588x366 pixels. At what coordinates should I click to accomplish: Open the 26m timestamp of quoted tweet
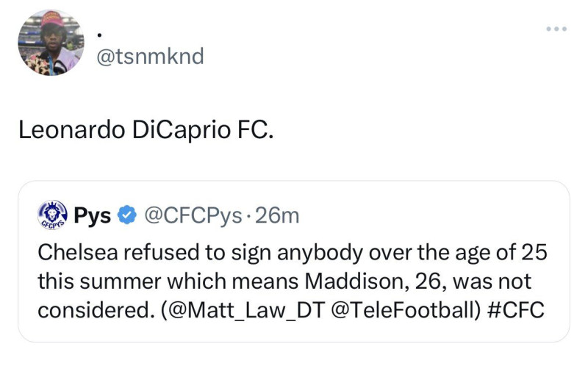click(x=277, y=215)
